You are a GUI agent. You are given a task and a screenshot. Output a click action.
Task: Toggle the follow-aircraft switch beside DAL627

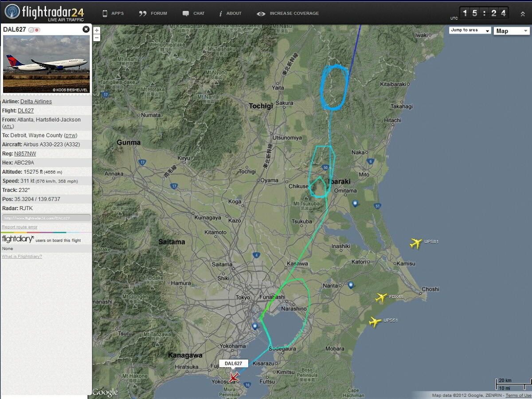click(34, 30)
